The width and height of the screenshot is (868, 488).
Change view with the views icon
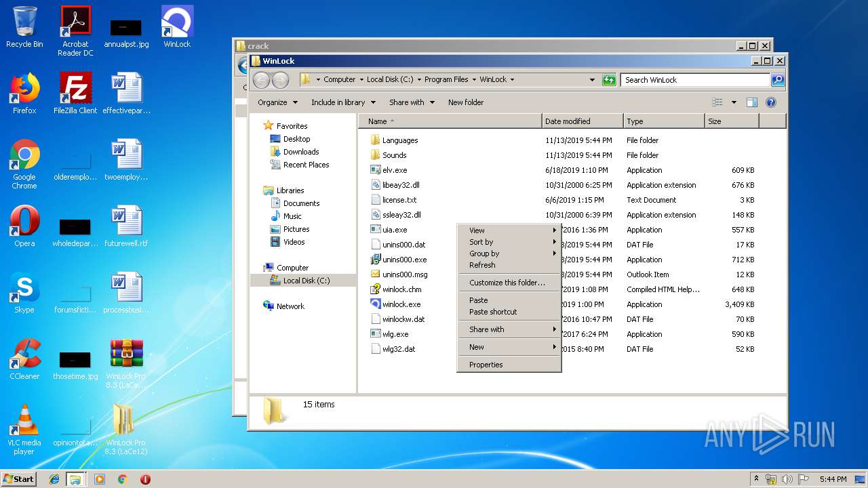[717, 102]
